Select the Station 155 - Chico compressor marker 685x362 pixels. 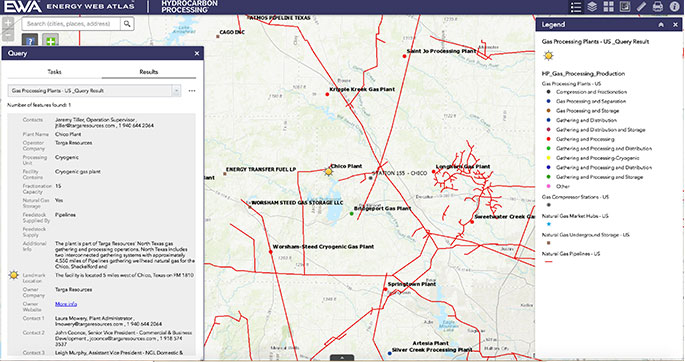(371, 178)
